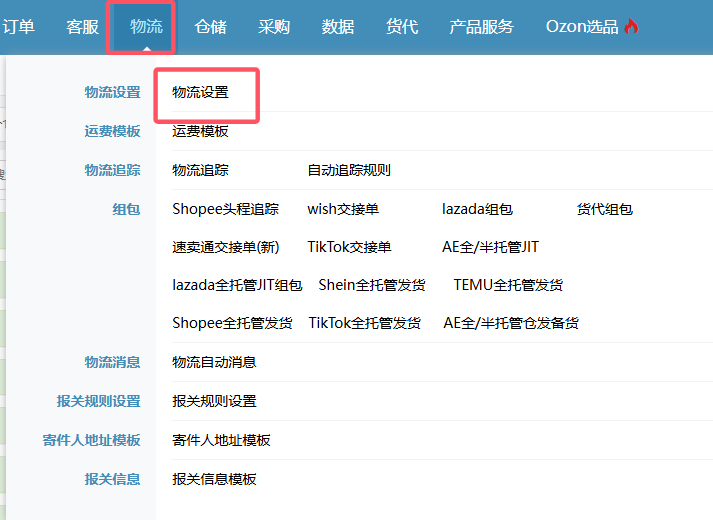This screenshot has width=713, height=520.
Task: Select the 寄件人地址模板 category in left column
Action: coord(91,440)
